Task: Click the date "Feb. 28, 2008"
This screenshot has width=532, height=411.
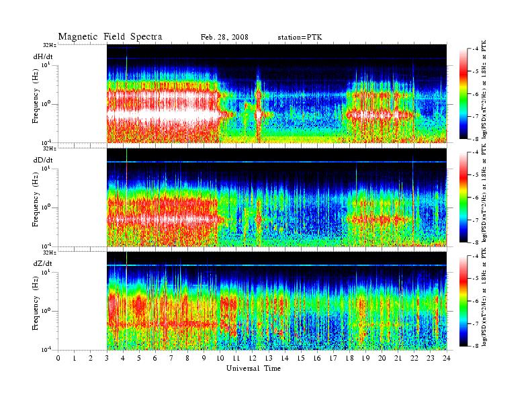Action: (x=224, y=38)
